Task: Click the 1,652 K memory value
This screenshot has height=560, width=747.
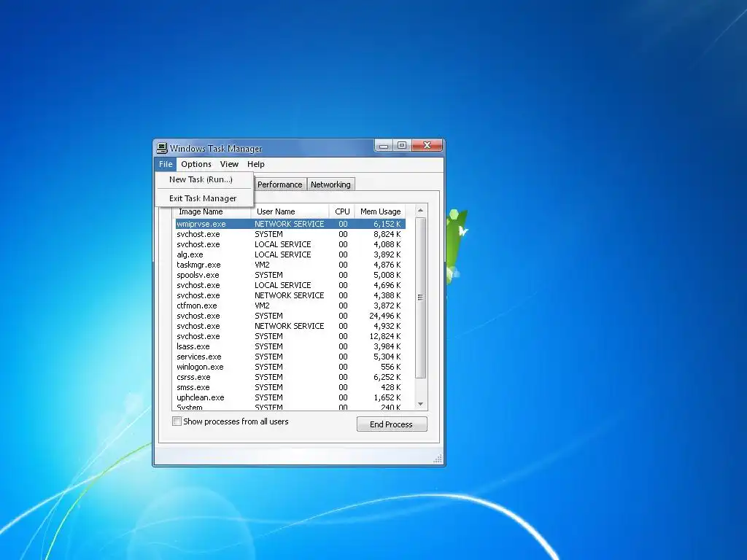Action: coord(387,397)
